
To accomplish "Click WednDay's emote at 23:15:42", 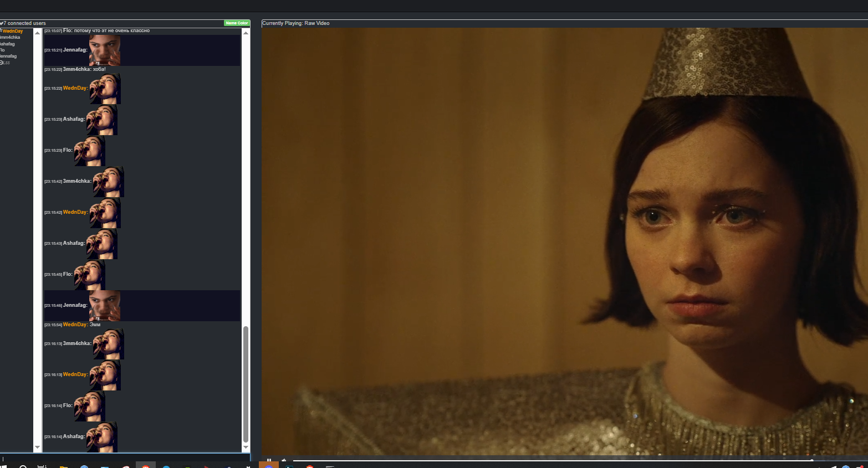I will tap(105, 213).
